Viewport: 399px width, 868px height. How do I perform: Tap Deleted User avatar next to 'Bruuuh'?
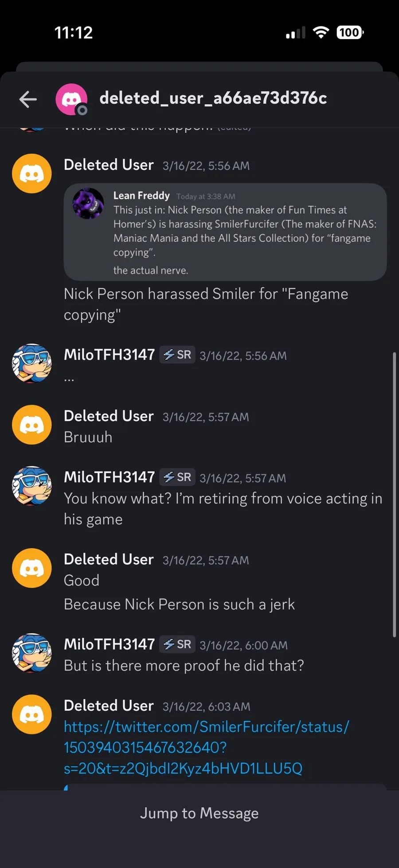32,424
